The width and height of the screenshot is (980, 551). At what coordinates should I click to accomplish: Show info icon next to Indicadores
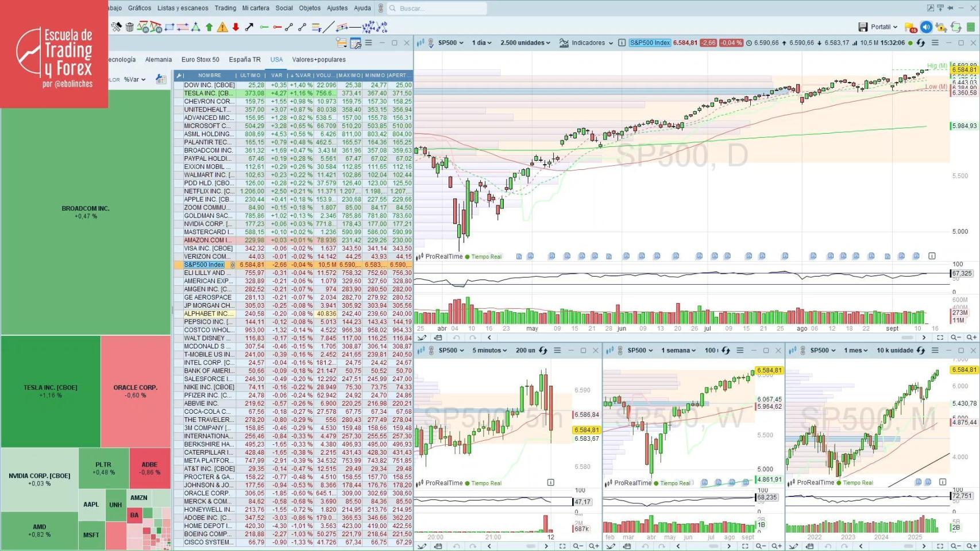point(622,43)
